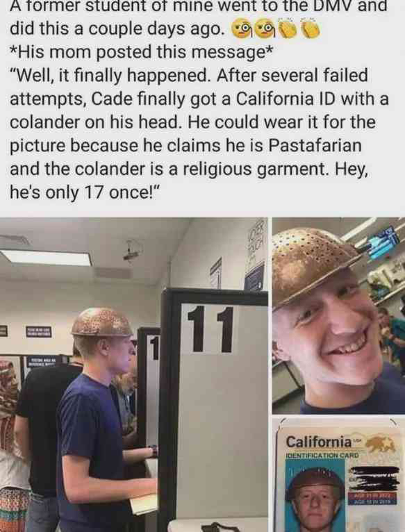Click the California bear logo on ID
Viewport: 405px width, 532px height.
[x=381, y=443]
